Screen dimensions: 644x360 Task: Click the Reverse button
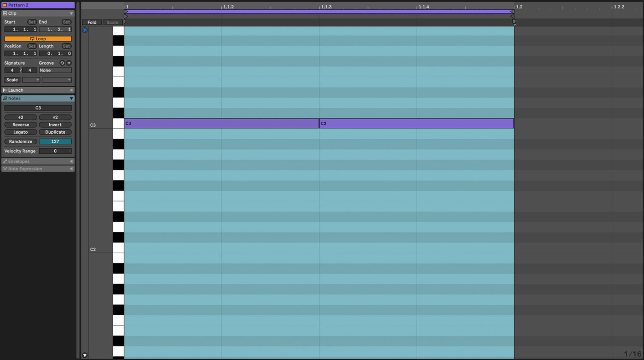(x=20, y=125)
